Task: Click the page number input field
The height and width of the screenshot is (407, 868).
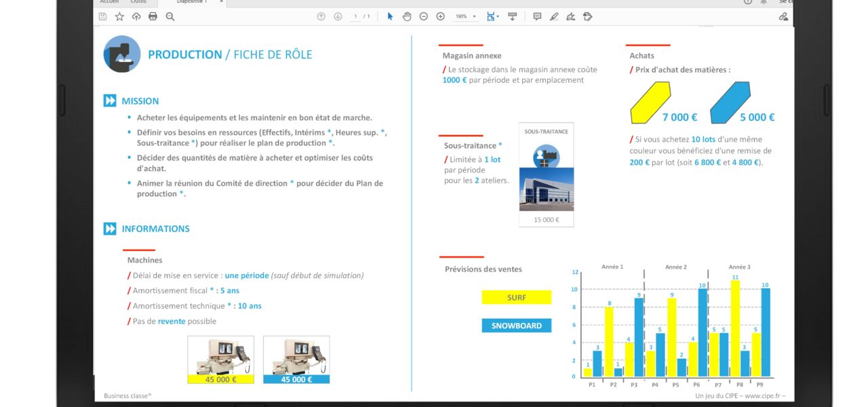Action: pyautogui.click(x=355, y=16)
